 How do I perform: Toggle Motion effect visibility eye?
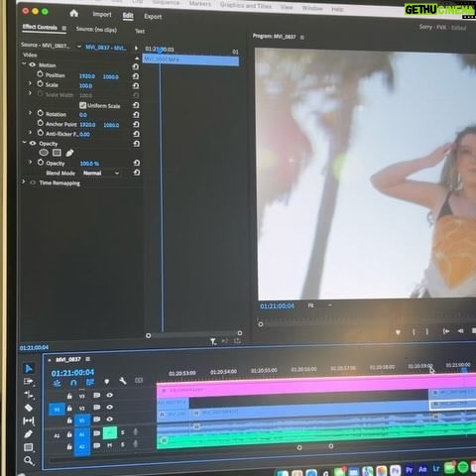[x=33, y=64]
